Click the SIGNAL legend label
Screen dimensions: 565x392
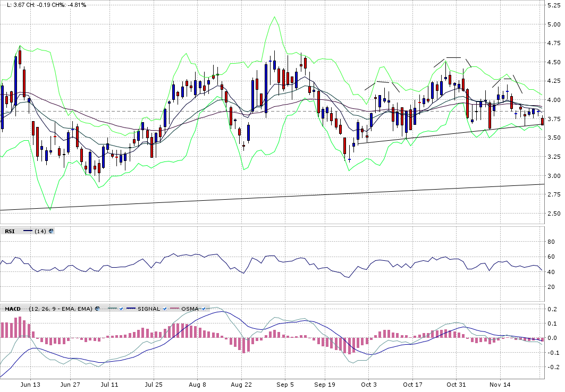(x=149, y=309)
